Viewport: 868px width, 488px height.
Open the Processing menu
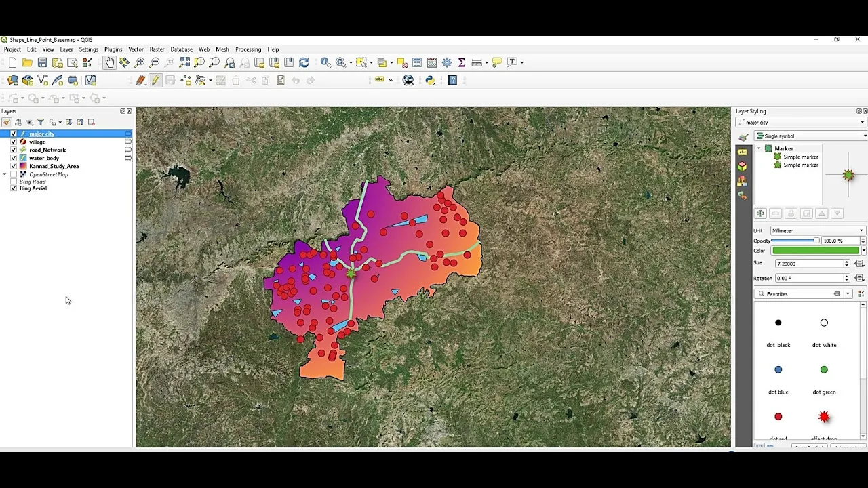pyautogui.click(x=248, y=49)
